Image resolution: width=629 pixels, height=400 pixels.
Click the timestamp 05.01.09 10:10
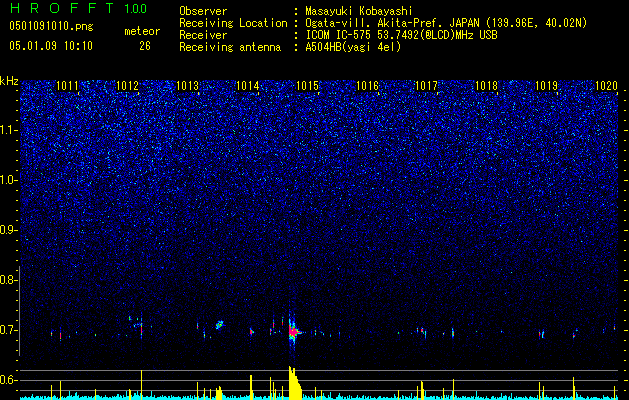click(51, 46)
